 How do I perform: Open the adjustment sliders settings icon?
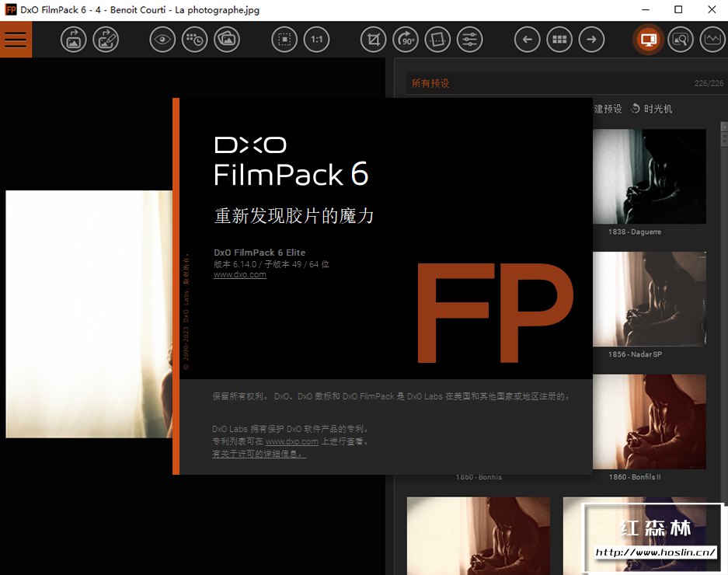pos(470,40)
